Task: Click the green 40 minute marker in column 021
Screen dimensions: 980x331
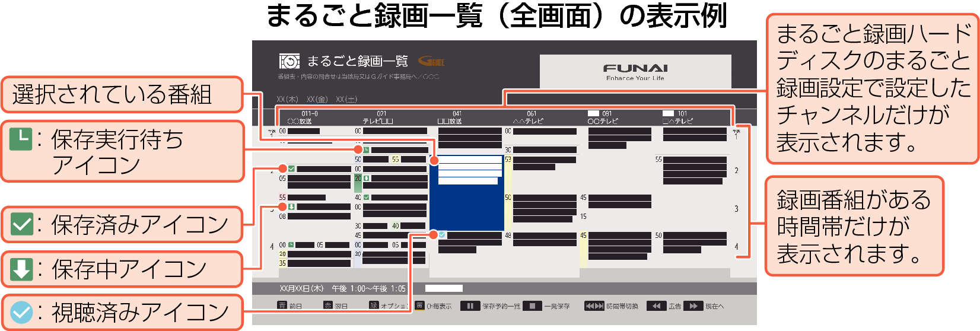Action: point(395,226)
